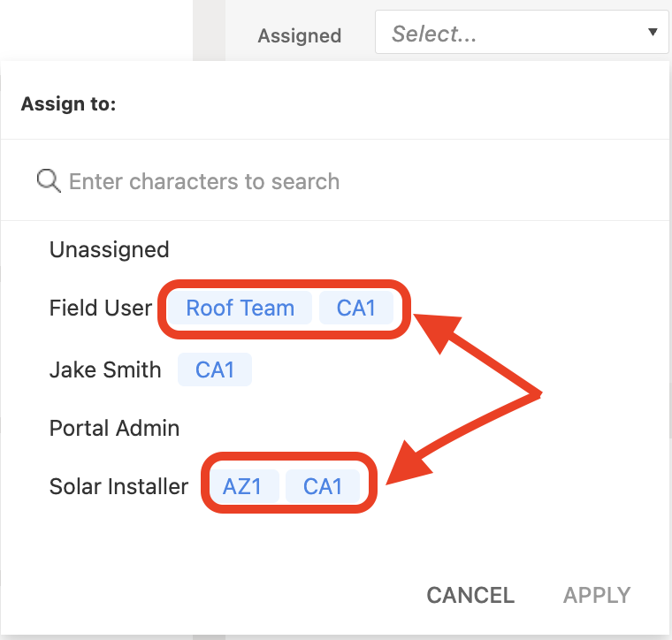Click the Enter characters to search placeholder

(204, 181)
